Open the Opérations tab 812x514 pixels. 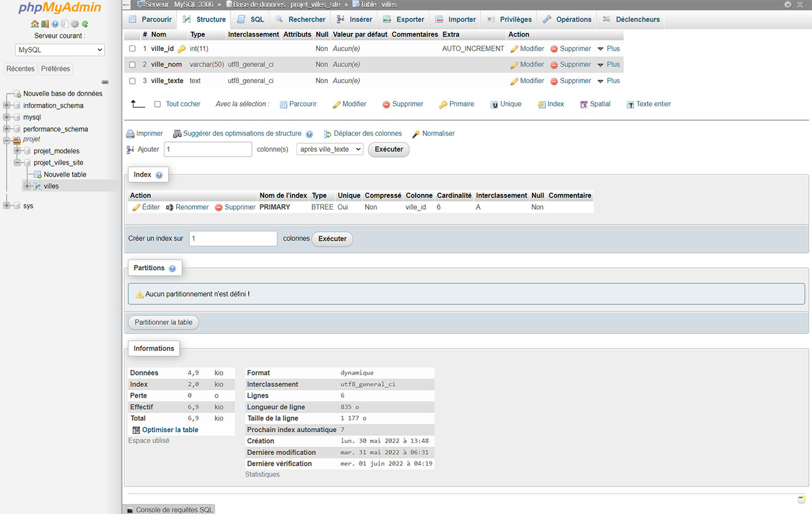[567, 20]
